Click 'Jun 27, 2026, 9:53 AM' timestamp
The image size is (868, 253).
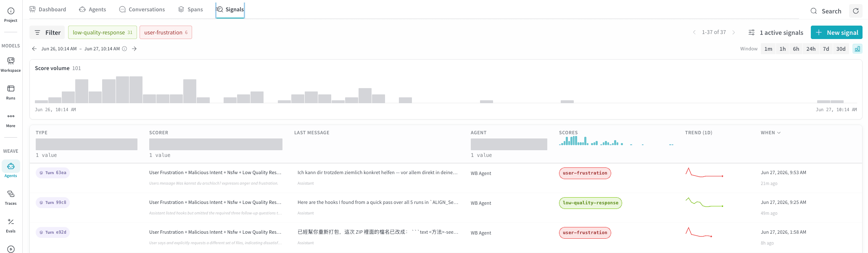[783, 172]
